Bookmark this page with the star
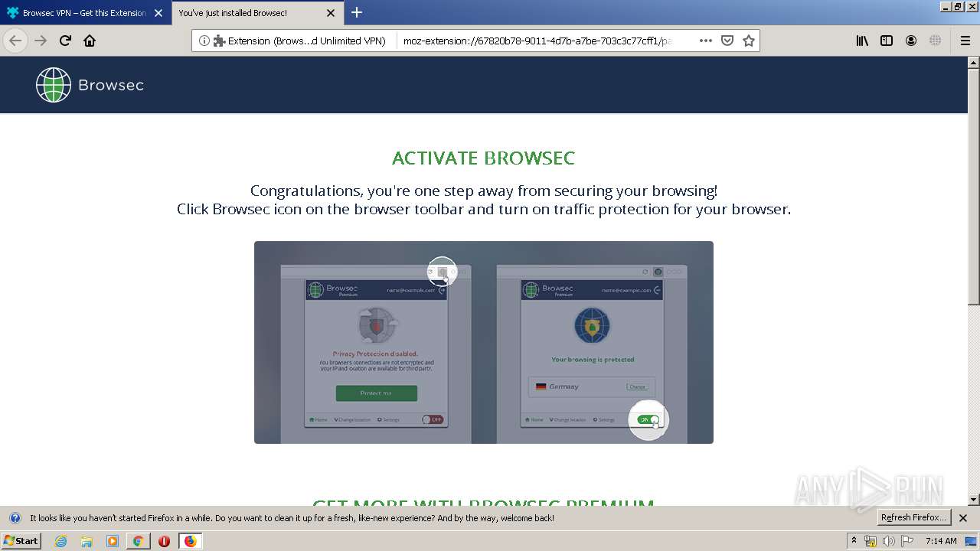The image size is (980, 551). point(749,41)
